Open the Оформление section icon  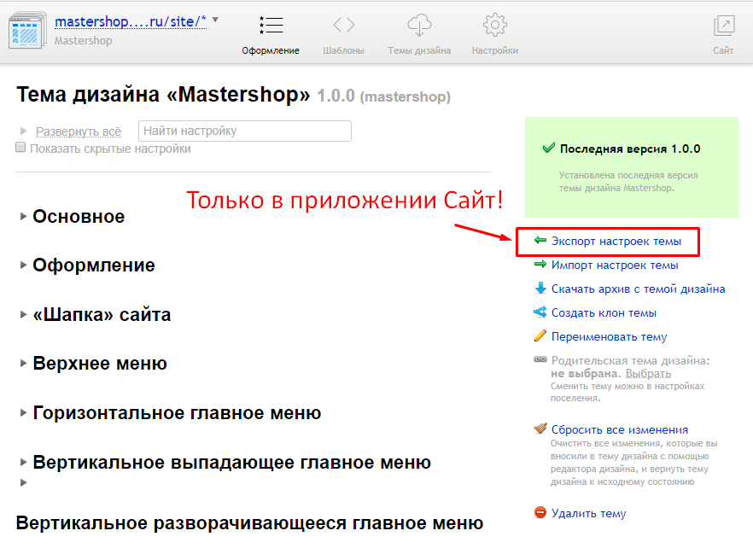271,26
